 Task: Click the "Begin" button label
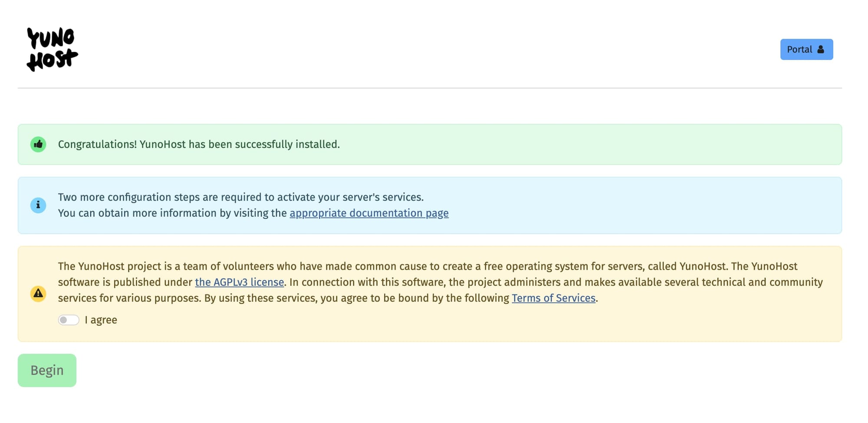click(x=47, y=370)
